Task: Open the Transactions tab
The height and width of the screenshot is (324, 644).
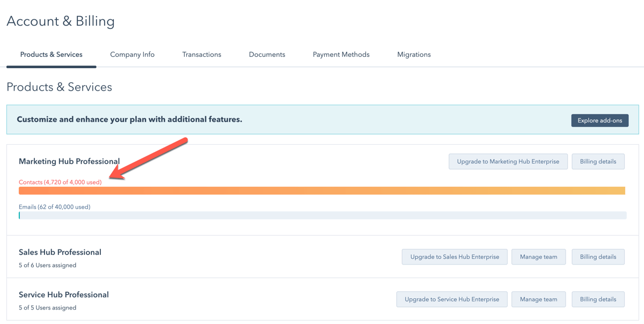Action: 201,54
